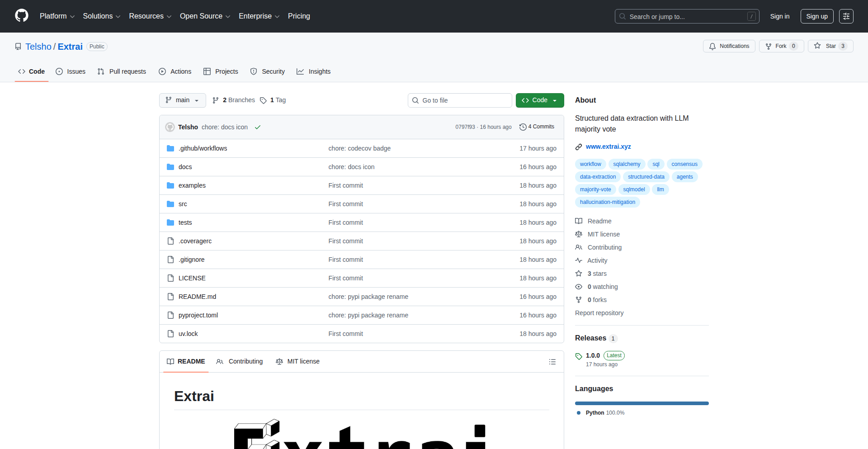868x449 pixels.
Task: Click the pulse icon beside Activity
Action: pos(579,260)
